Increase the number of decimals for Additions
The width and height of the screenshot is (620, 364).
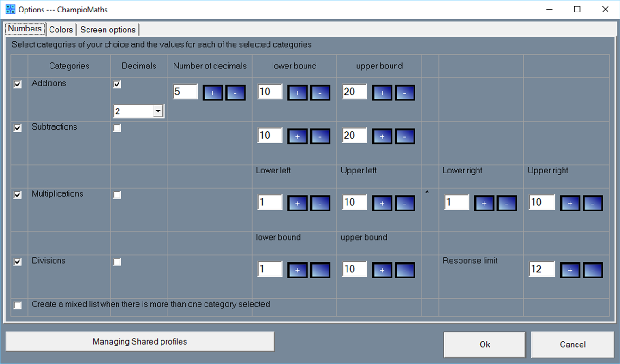(x=212, y=92)
